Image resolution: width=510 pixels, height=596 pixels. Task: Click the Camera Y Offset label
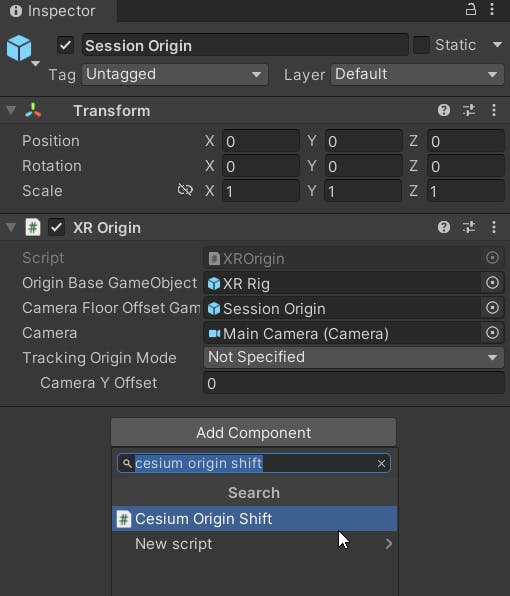pos(98,383)
